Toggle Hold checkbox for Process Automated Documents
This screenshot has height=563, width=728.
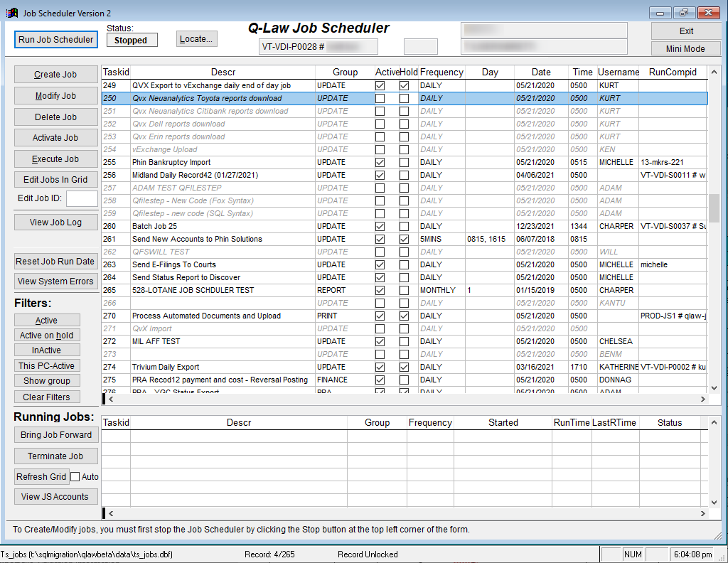pos(405,316)
